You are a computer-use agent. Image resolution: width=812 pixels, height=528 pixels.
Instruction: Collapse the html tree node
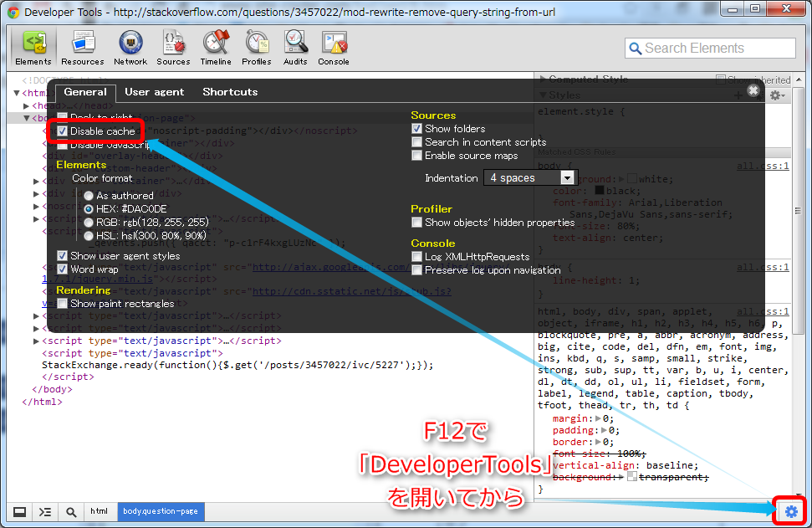(x=17, y=93)
